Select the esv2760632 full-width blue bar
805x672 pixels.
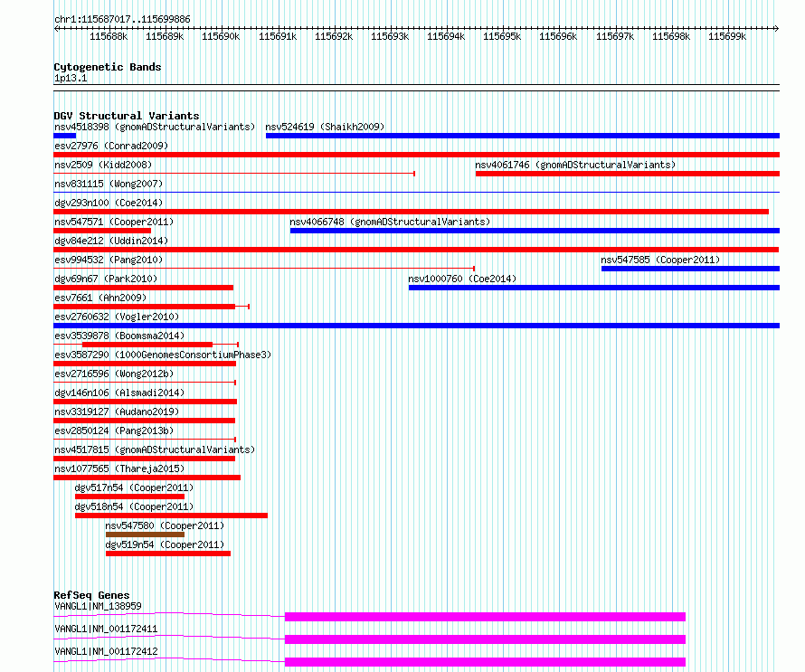416,326
